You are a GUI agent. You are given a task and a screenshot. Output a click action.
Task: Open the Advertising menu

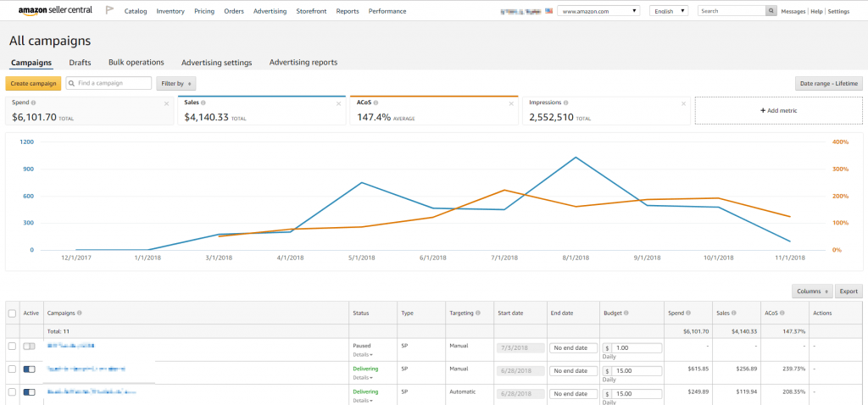pyautogui.click(x=270, y=11)
